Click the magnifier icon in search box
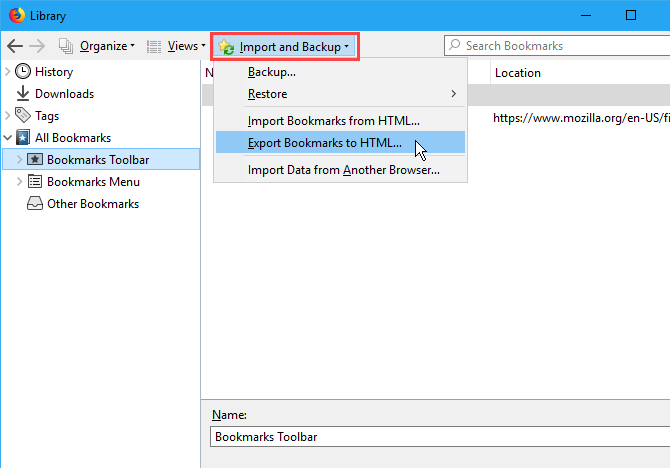Viewport: 670px width, 468px height. [x=455, y=45]
